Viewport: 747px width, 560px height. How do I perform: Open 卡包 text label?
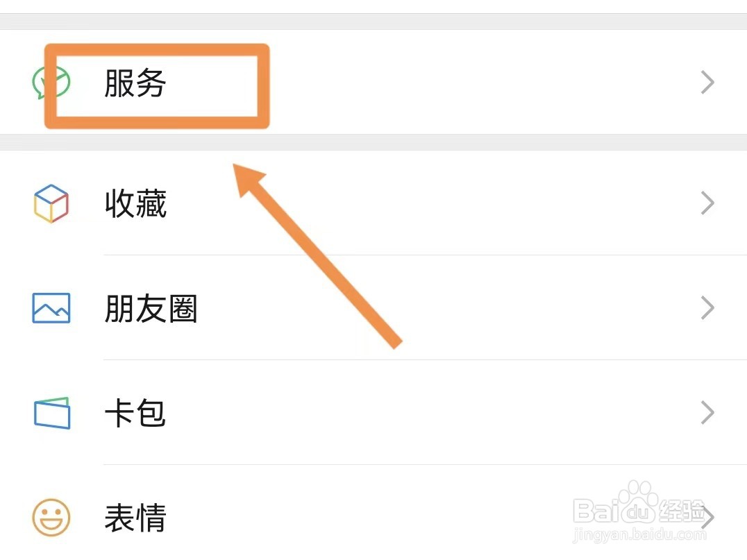(135, 414)
